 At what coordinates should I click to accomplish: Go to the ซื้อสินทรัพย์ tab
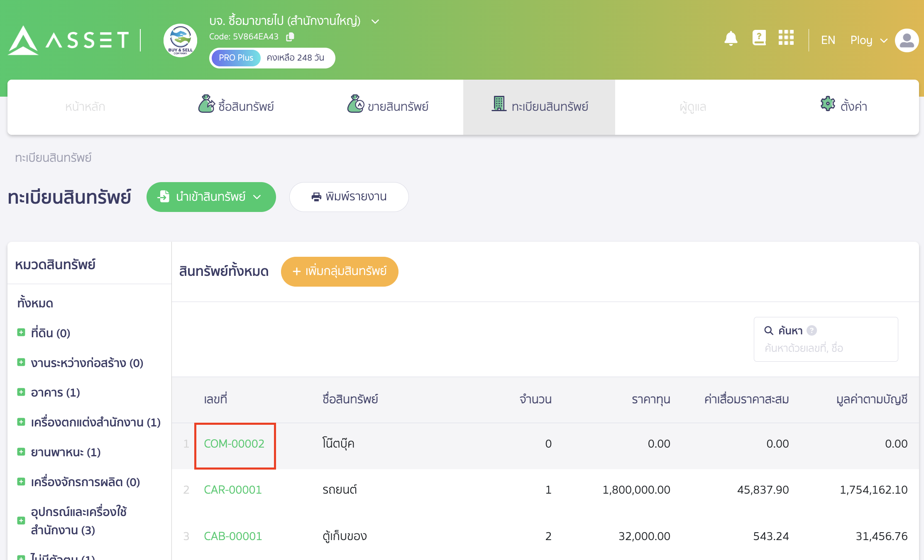236,107
